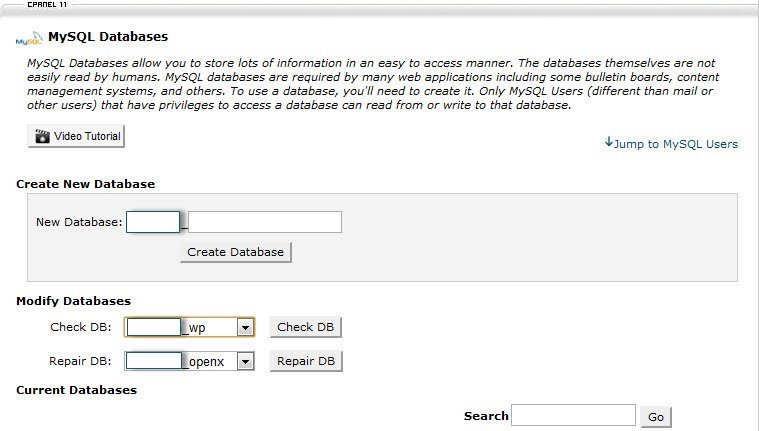Select the Create New Database heading
The width and height of the screenshot is (759, 431).
pyautogui.click(x=86, y=184)
